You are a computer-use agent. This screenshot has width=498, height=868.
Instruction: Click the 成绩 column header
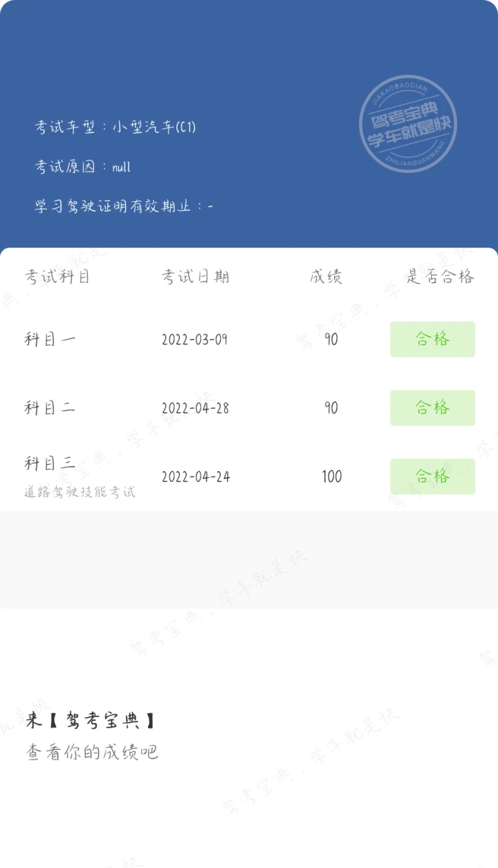[326, 277]
